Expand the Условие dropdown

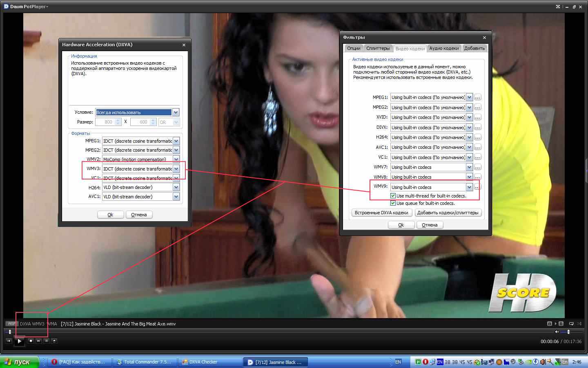(x=176, y=112)
